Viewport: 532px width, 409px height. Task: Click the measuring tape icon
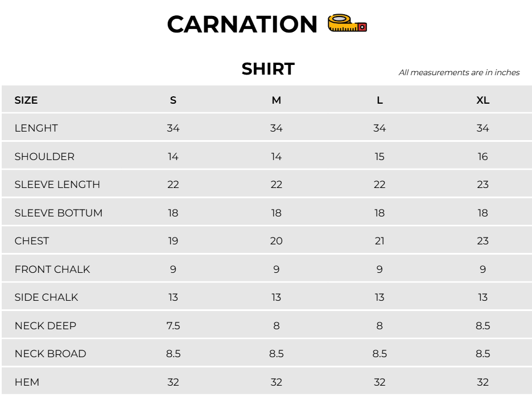347,23
